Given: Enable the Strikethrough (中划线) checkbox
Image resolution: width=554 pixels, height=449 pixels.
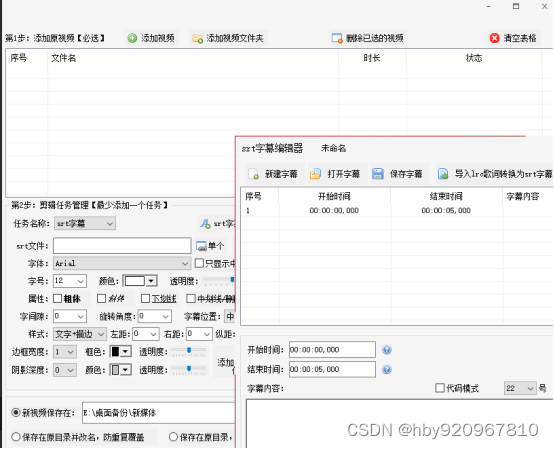Looking at the screenshot, I should tap(191, 299).
